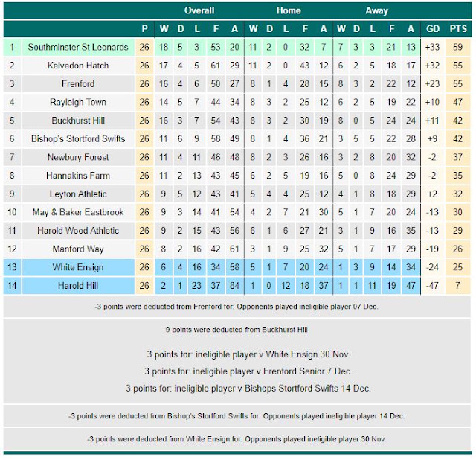Image resolution: width=476 pixels, height=460 pixels.
Task: Click the Overall section header
Action: [199, 10]
